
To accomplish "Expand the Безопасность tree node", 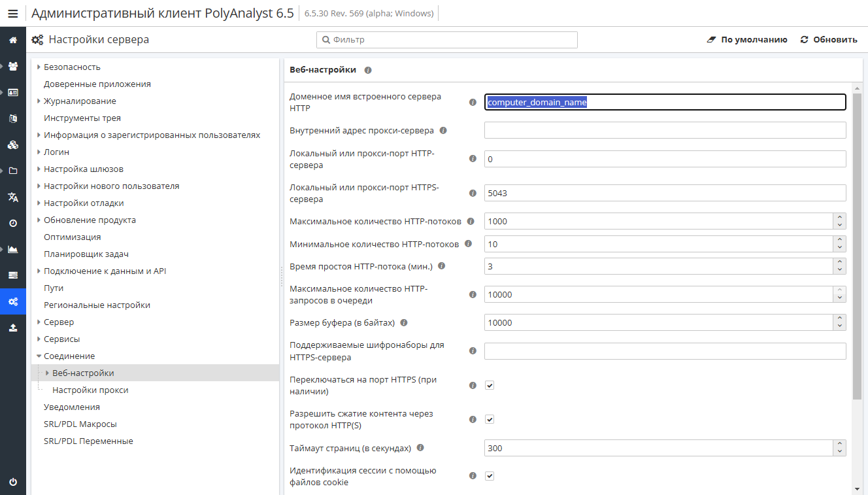I will [x=39, y=67].
